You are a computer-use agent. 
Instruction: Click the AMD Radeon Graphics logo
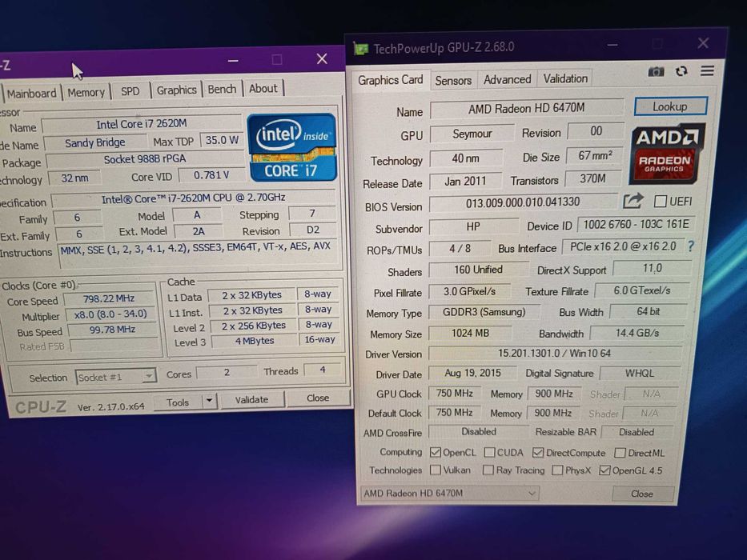pos(666,154)
